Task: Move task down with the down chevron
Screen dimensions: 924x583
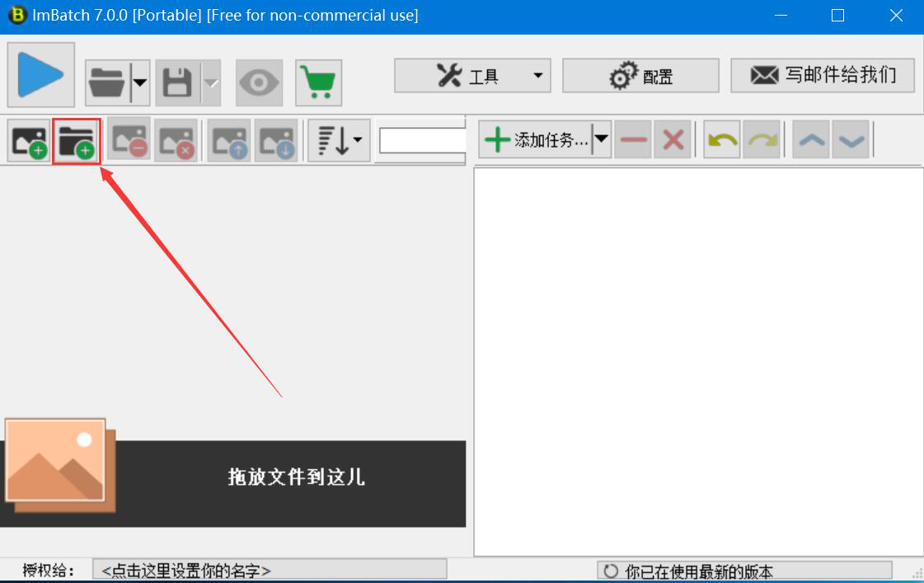Action: pyautogui.click(x=851, y=139)
